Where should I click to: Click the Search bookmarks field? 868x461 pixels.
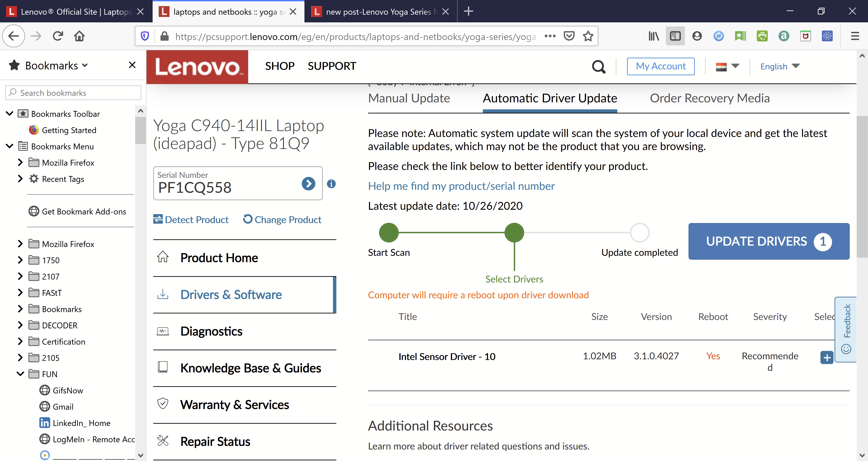[x=73, y=93]
